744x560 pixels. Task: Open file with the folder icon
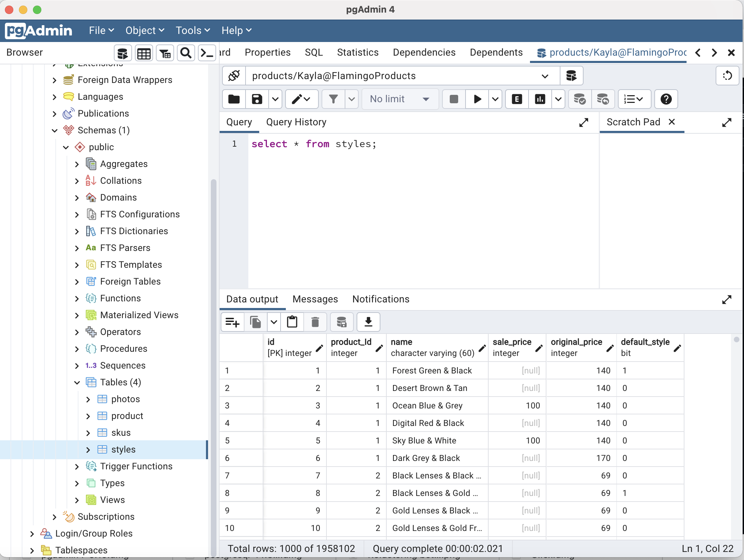tap(234, 99)
